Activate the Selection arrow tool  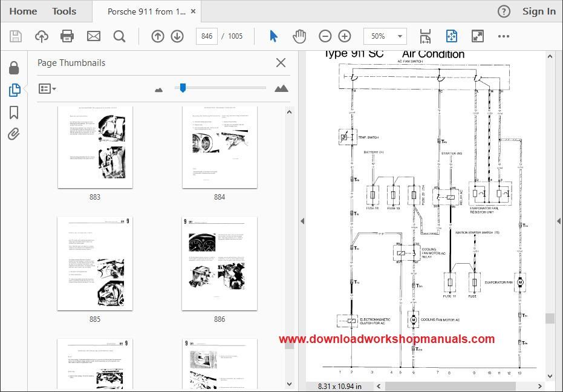pos(273,36)
